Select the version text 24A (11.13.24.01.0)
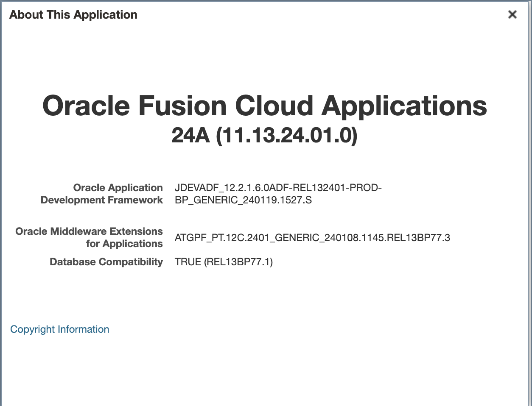The height and width of the screenshot is (406, 532). pos(265,136)
